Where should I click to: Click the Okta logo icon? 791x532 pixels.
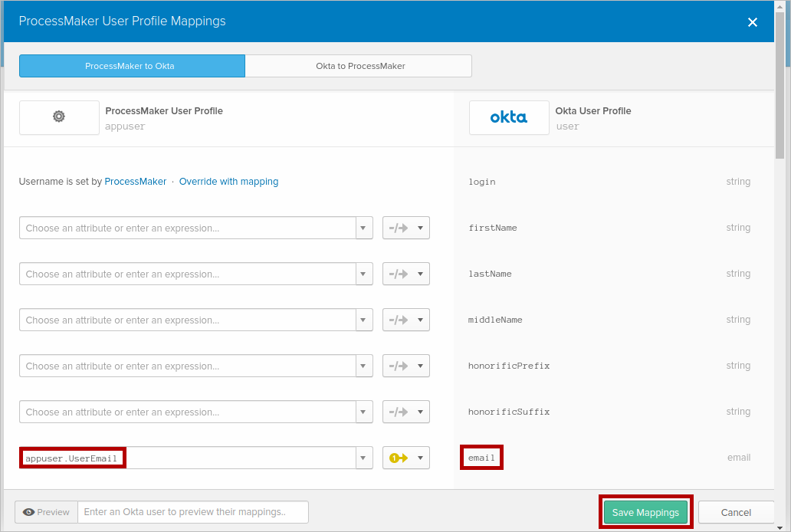[508, 117]
